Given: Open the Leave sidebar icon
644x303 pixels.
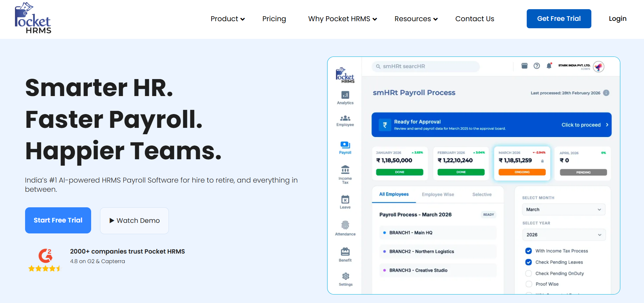Looking at the screenshot, I should click(345, 200).
